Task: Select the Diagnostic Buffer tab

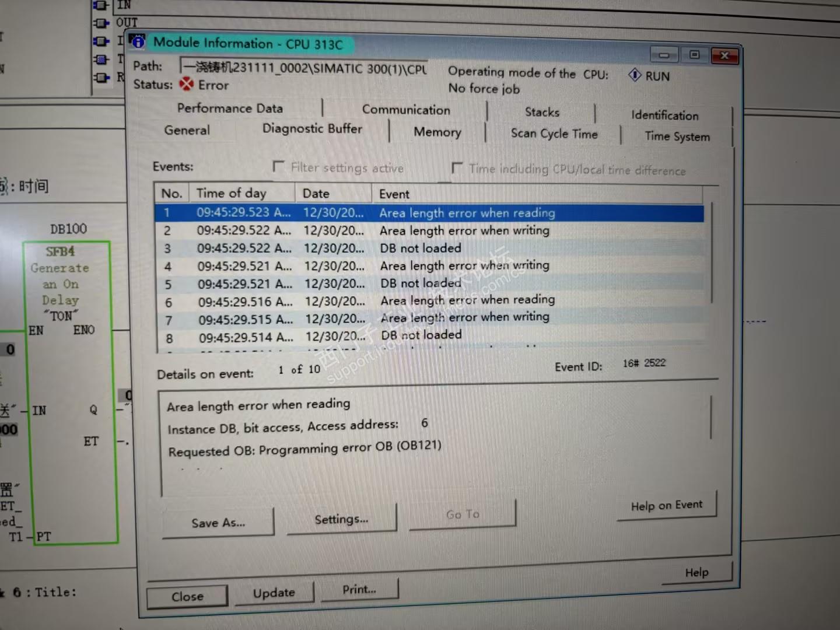Action: 312,129
